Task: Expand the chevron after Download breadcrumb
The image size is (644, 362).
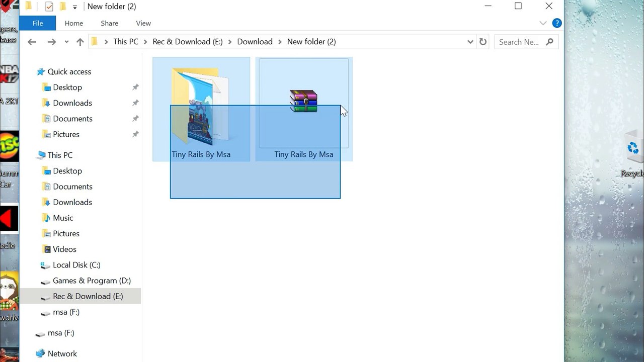Action: coord(280,42)
